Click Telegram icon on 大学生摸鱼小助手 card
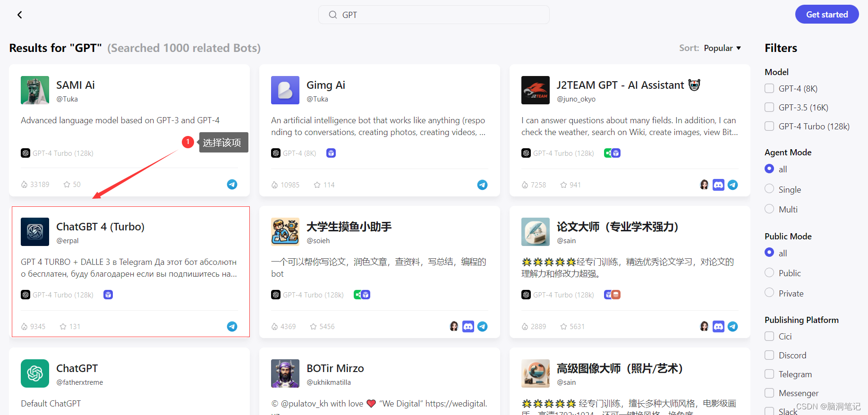This screenshot has height=415, width=868. (482, 326)
